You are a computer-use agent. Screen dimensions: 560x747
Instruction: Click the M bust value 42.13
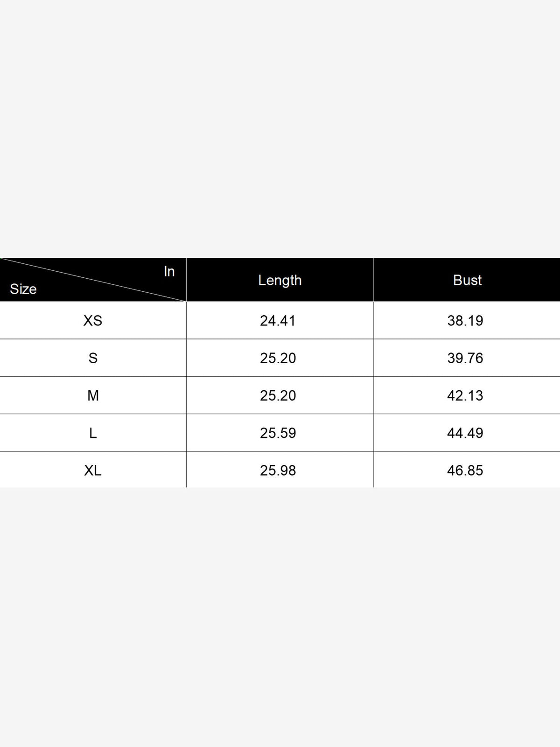click(465, 395)
